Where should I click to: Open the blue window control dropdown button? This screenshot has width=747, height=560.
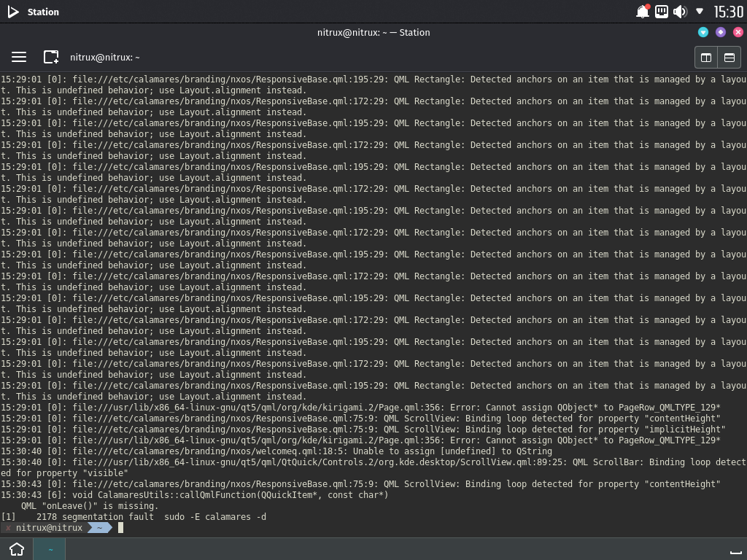pos(703,32)
